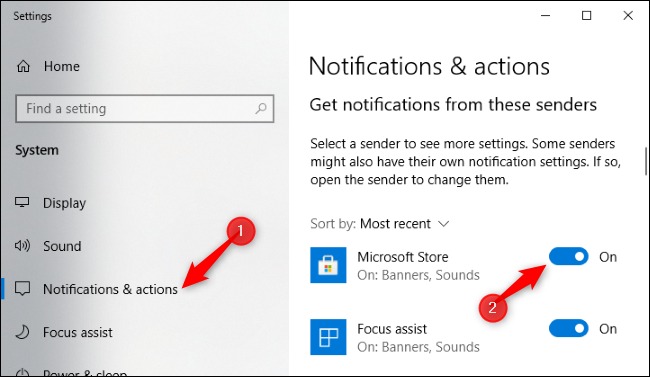Image resolution: width=650 pixels, height=377 pixels.
Task: Click the chevron next to Most recent
Action: (x=443, y=224)
